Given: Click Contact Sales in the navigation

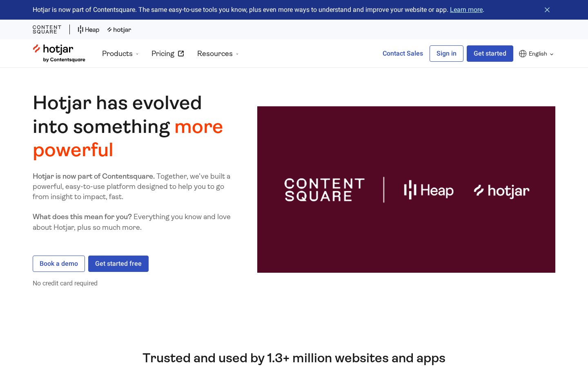Looking at the screenshot, I should (x=403, y=54).
